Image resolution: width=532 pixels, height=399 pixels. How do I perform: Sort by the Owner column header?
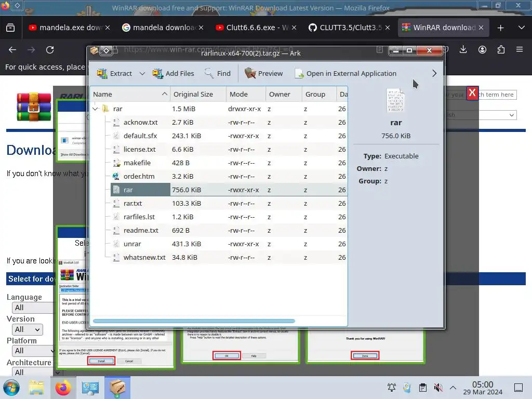(x=284, y=95)
